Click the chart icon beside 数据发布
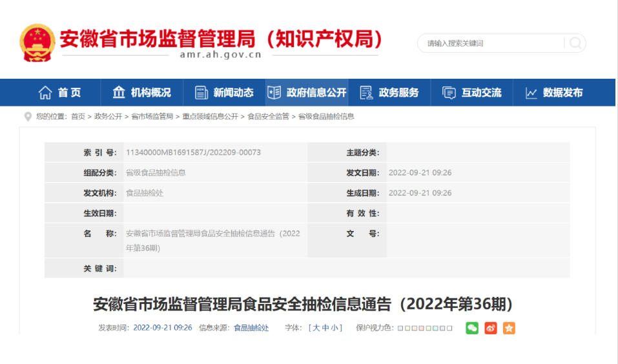 tap(531, 93)
